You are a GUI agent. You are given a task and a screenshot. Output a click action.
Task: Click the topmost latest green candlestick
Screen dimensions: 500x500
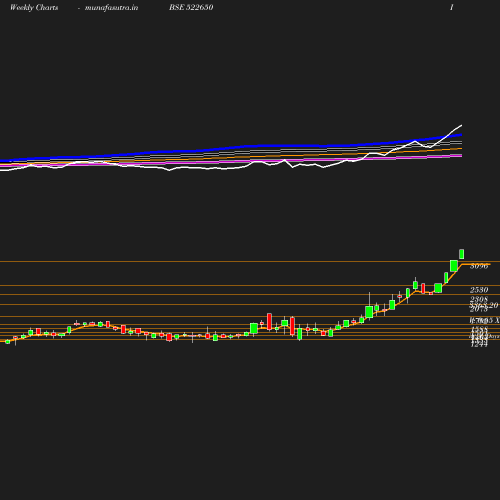462,254
